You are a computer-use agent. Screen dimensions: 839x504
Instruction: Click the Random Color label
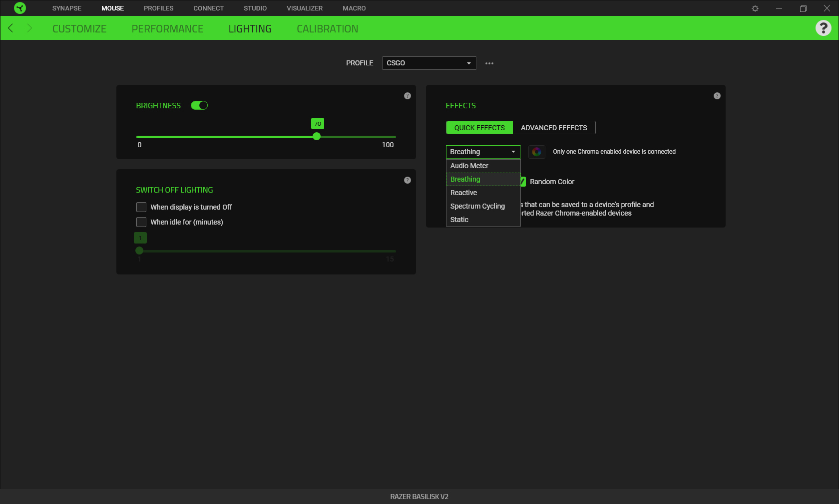tap(552, 182)
